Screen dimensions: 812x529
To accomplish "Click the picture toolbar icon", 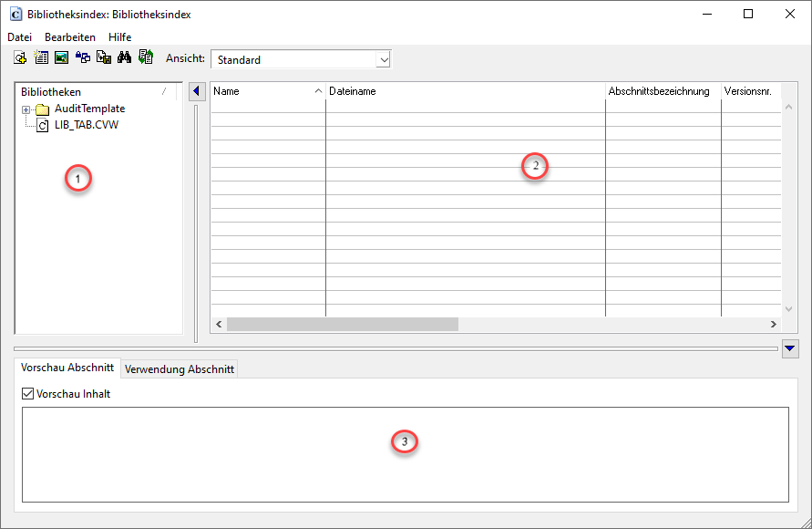I will click(x=61, y=57).
